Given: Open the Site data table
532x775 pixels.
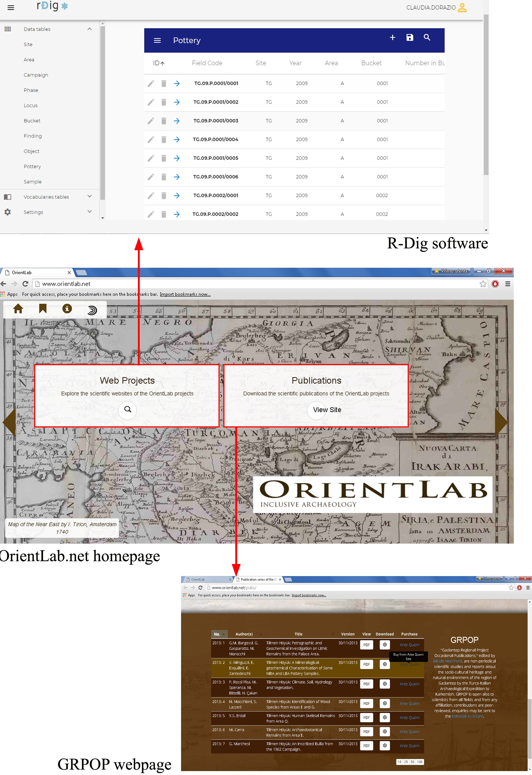Looking at the screenshot, I should [28, 44].
